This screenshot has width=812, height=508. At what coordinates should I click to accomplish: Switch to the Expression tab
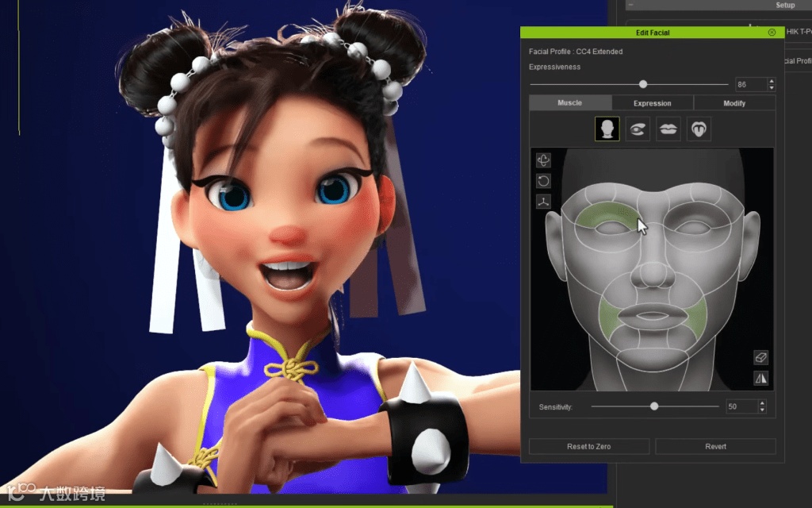[x=652, y=103]
